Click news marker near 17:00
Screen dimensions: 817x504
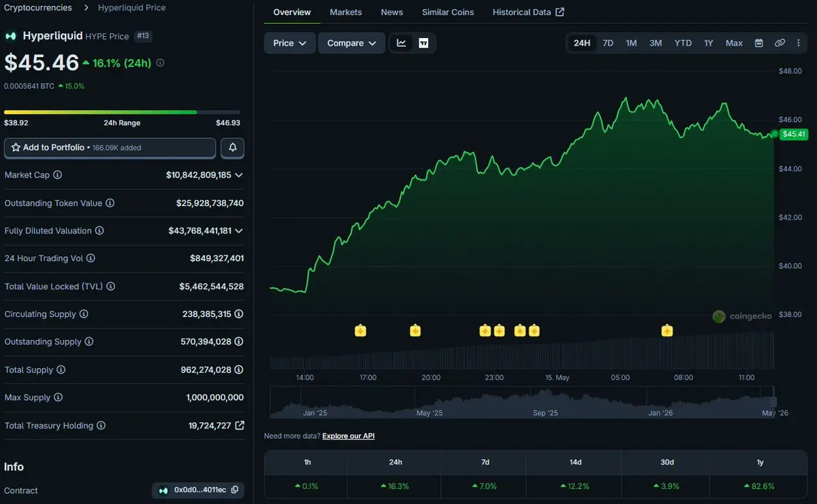point(360,331)
